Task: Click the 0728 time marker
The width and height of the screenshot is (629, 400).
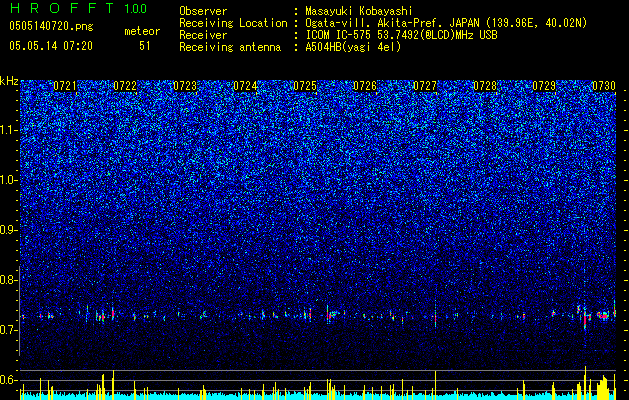Action: [x=485, y=86]
